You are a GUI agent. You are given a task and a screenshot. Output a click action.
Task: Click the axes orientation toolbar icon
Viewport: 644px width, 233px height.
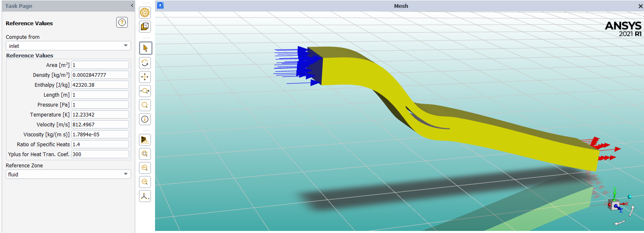click(x=145, y=196)
